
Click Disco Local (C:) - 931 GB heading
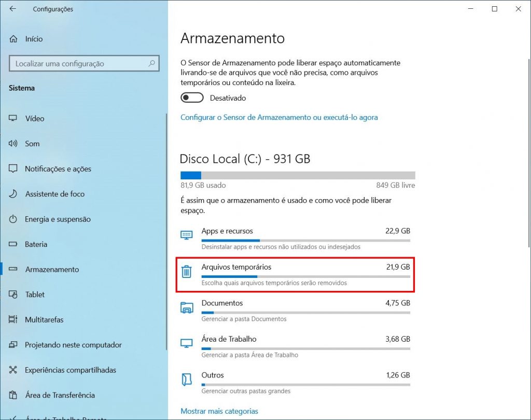point(245,159)
